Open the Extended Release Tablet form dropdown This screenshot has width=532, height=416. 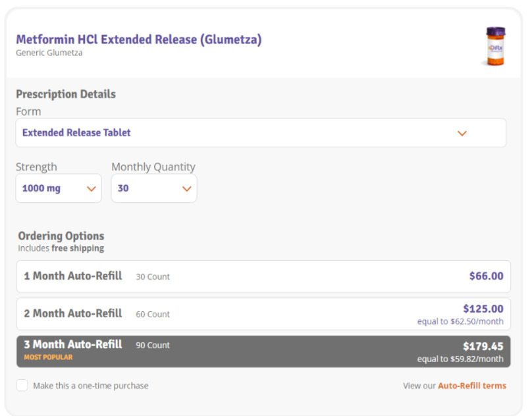pos(261,133)
